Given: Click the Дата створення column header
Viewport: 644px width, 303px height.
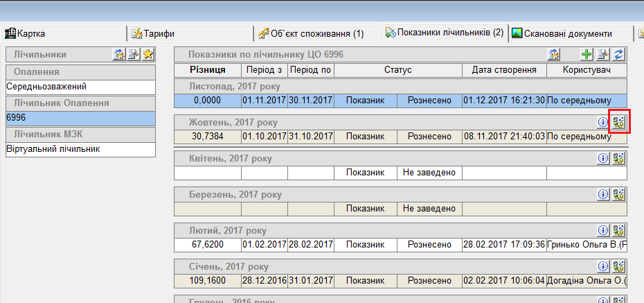Looking at the screenshot, I should (x=504, y=70).
